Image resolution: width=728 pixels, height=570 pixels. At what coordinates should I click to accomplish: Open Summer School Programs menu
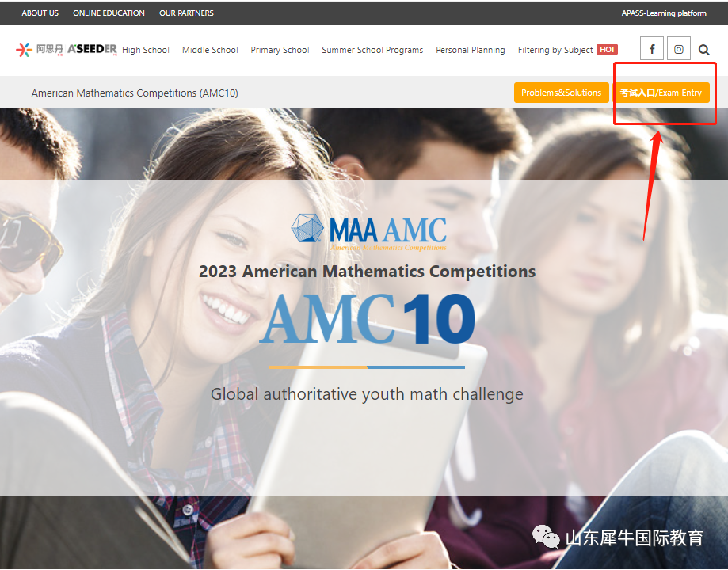tap(372, 50)
